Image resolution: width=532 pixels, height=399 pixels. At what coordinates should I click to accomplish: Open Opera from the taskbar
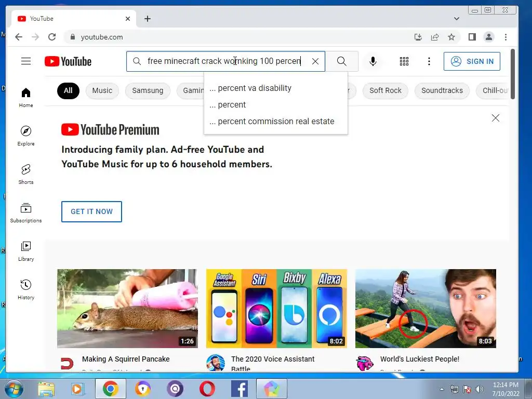tap(207, 389)
